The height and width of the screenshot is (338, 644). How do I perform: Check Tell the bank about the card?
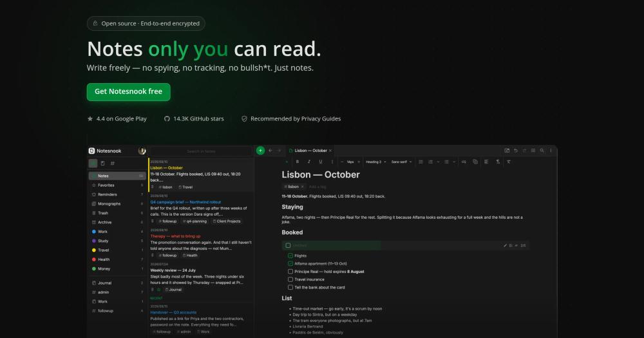coord(290,288)
